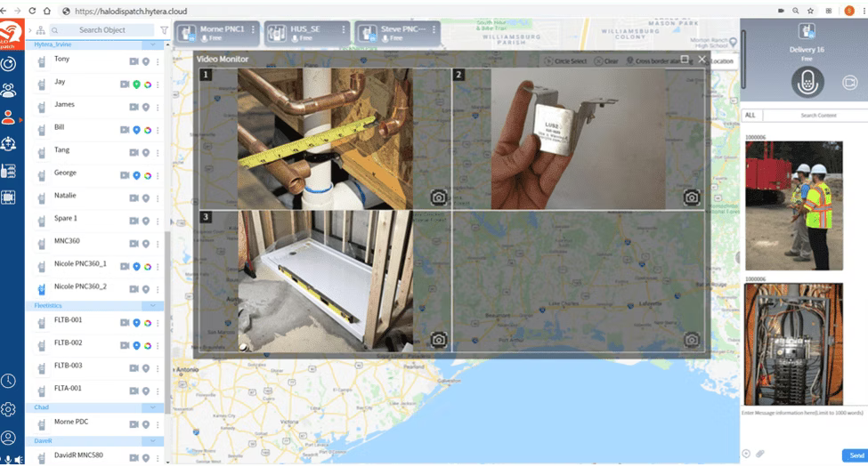Open the radio device list sidebar icon
The image size is (868, 467).
[x=8, y=171]
